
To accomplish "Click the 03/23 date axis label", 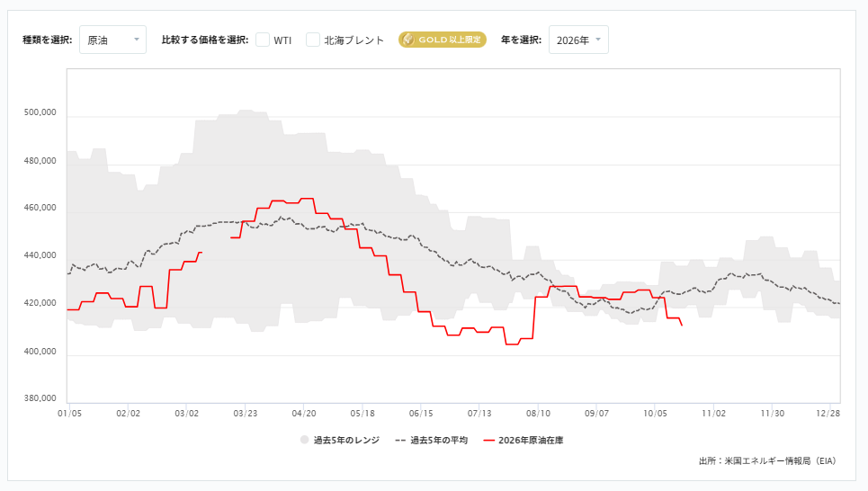I will (246, 414).
